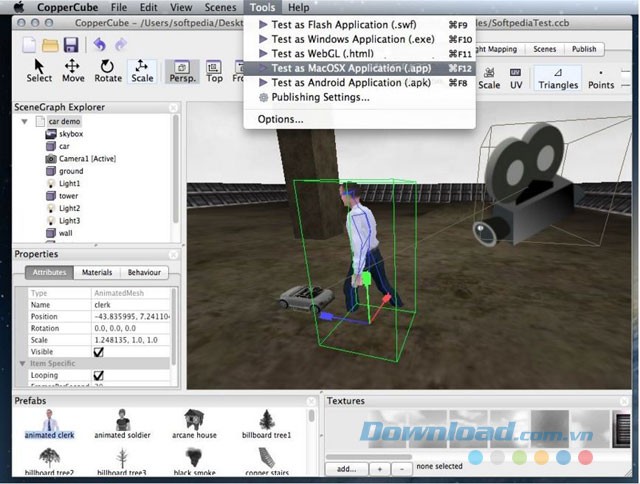
Task: Collapse the car demo tree node
Action: pos(25,121)
